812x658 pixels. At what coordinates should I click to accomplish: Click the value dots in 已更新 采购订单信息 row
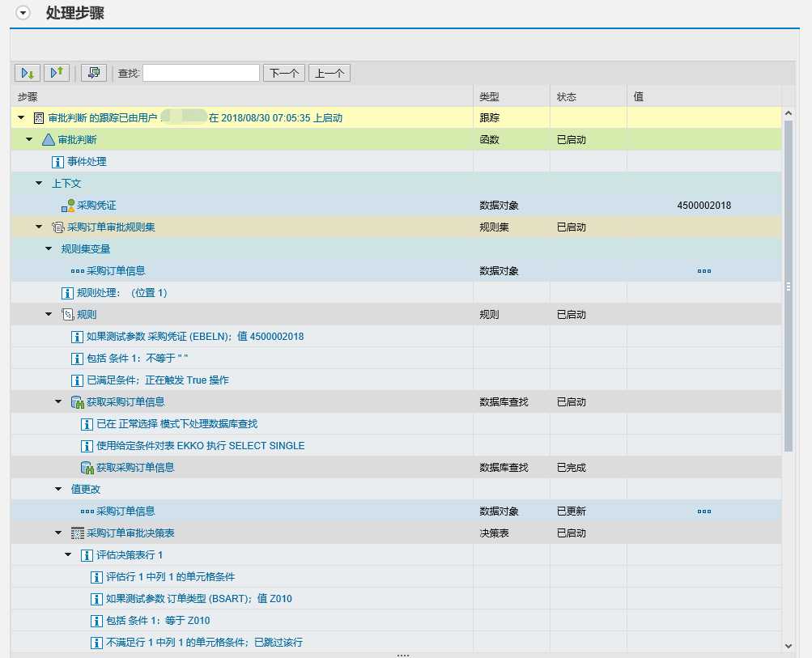pyautogui.click(x=704, y=511)
